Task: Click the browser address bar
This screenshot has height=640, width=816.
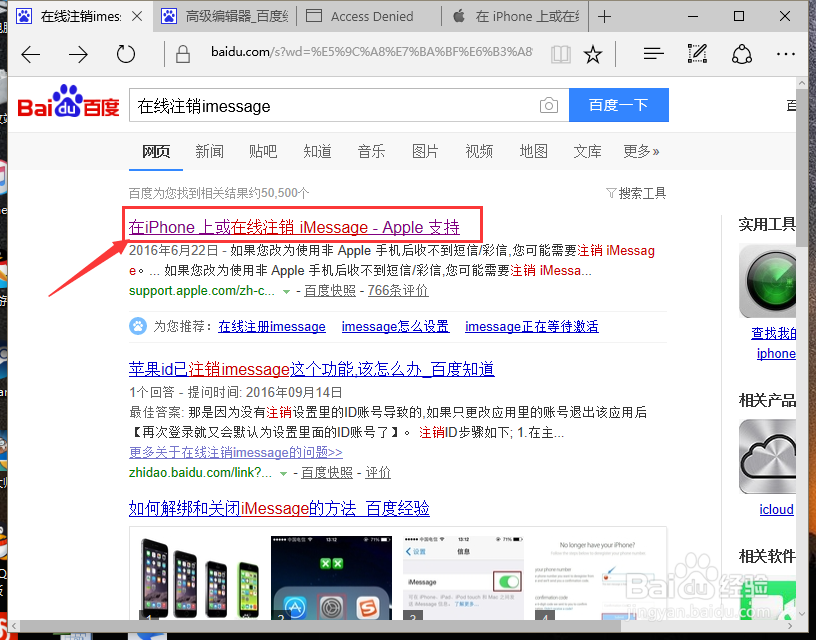Action: pyautogui.click(x=371, y=52)
